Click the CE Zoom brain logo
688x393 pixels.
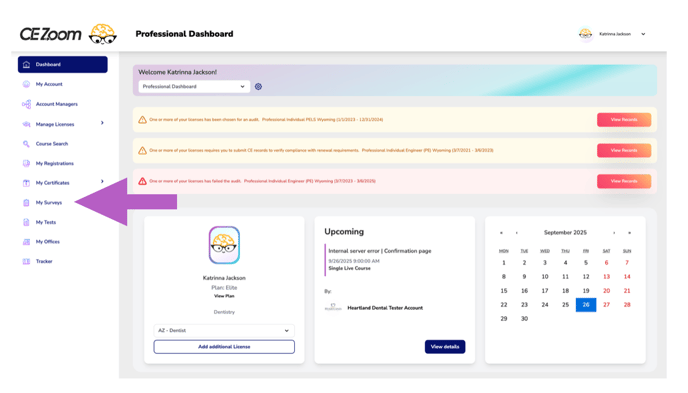point(103,34)
